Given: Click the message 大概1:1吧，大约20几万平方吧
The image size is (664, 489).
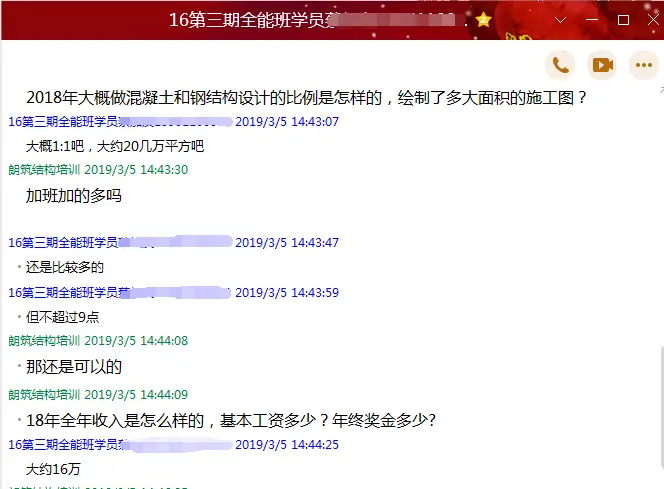Looking at the screenshot, I should pyautogui.click(x=115, y=146).
